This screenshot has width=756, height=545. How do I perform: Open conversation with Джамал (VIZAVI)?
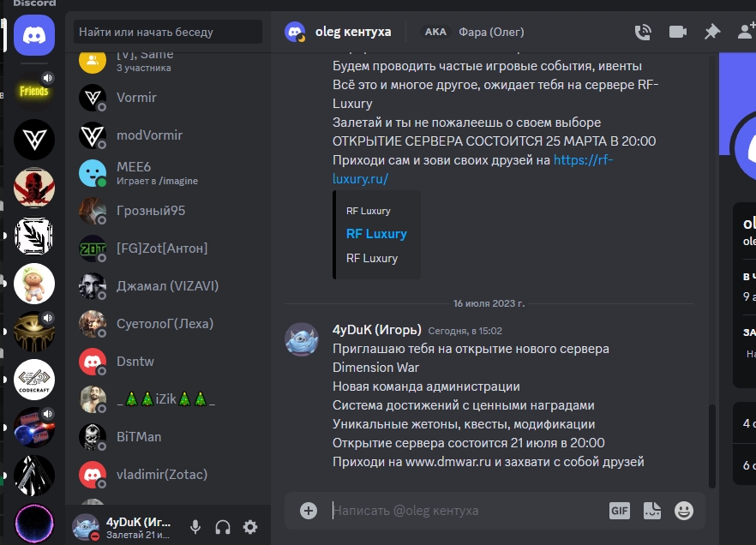point(168,285)
